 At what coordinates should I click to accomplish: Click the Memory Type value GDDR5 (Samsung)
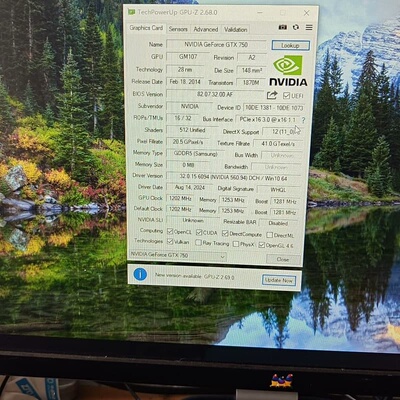point(195,153)
